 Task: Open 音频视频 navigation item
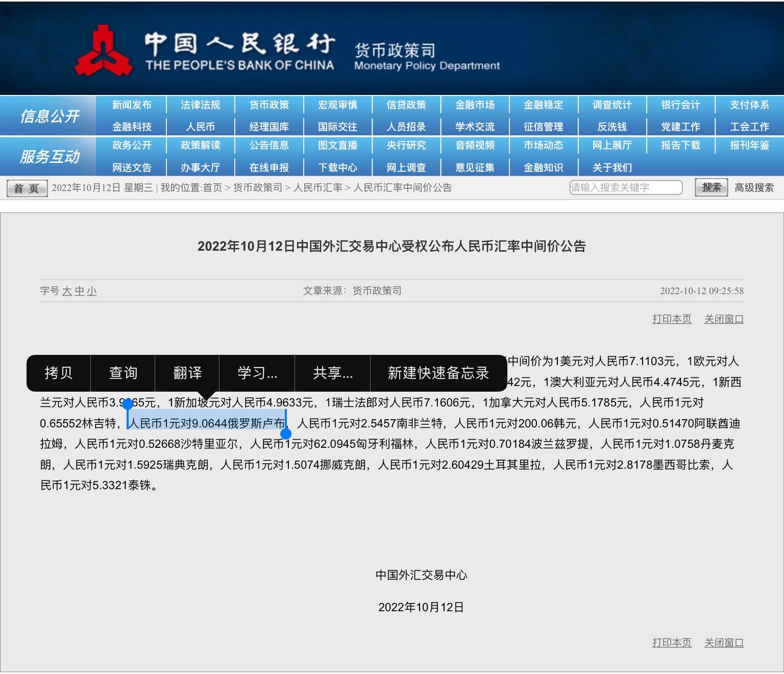pos(475,145)
